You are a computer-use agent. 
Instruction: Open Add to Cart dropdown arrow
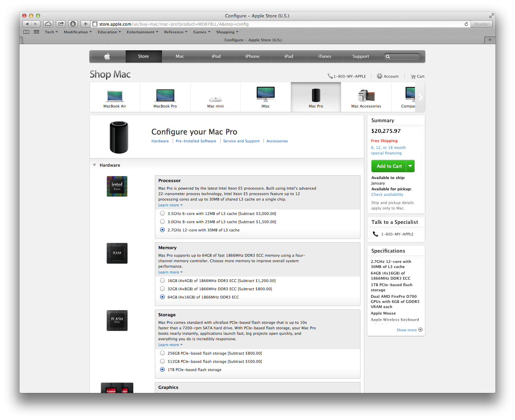pos(410,166)
